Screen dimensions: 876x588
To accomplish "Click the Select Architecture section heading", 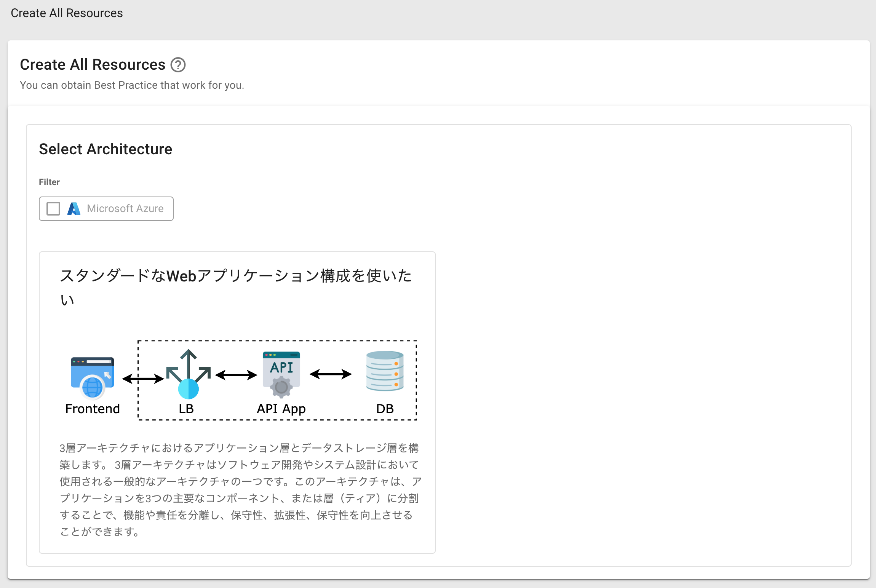I will point(106,149).
